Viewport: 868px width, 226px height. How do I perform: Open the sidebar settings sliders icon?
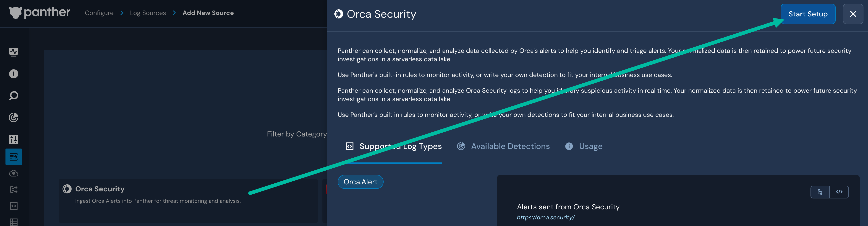coord(13,139)
